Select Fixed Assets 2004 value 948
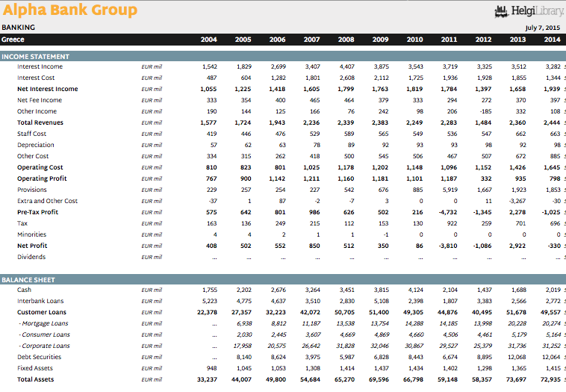566x392 pixels. coord(211,368)
